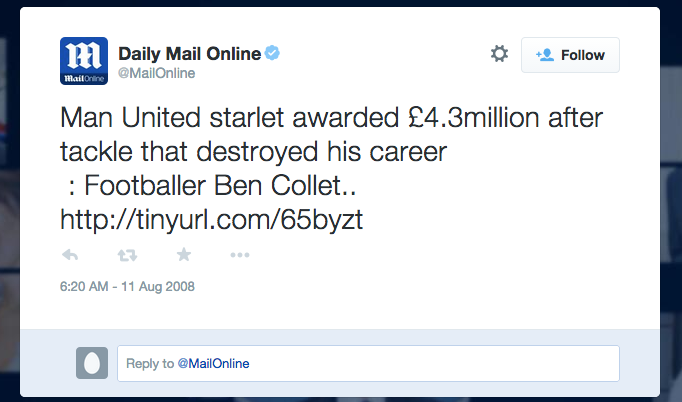This screenshot has height=402, width=682.
Task: Click the tweet headline text about Man United
Action: (x=331, y=134)
